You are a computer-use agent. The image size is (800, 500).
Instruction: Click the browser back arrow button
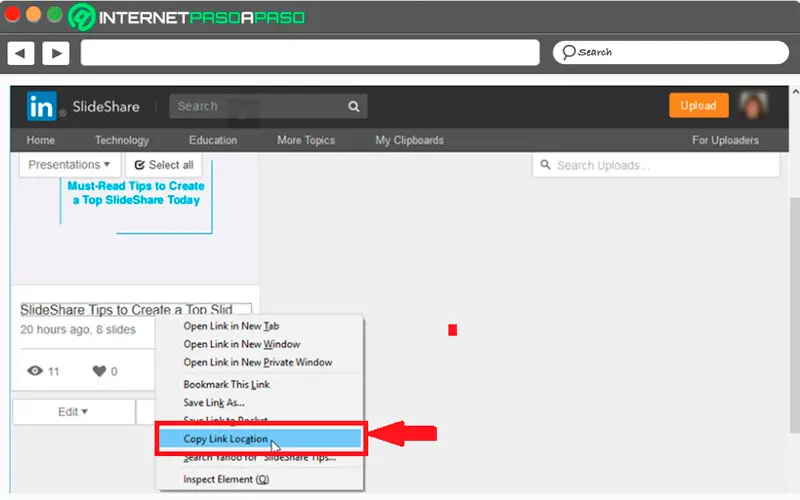coord(20,53)
